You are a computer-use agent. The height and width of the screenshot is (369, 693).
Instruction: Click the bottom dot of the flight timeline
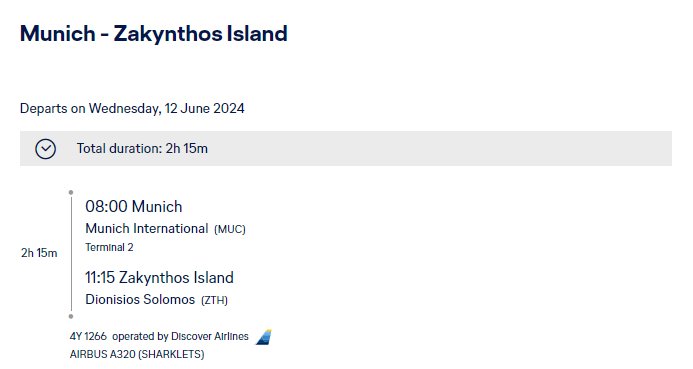point(71,316)
